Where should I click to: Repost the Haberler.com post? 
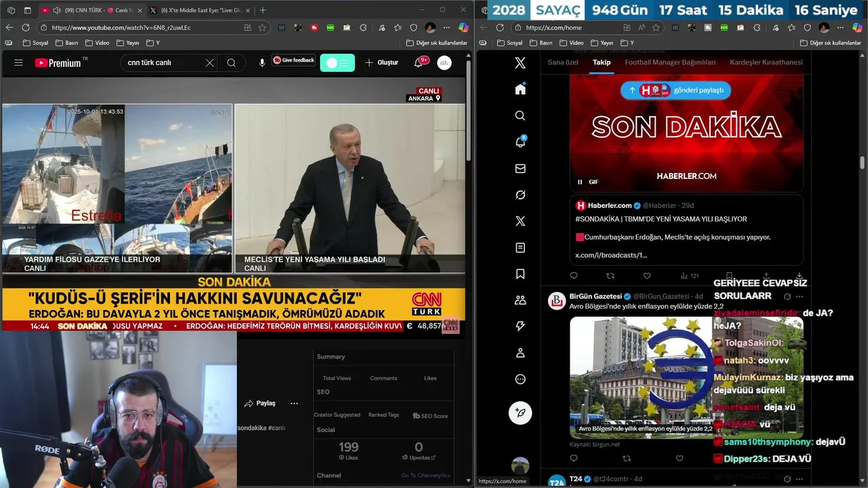[610, 276]
